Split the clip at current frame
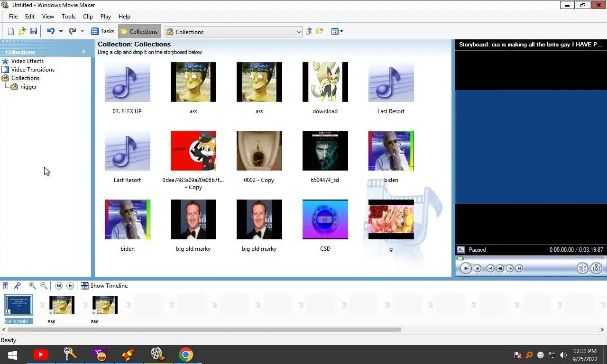 [x=582, y=268]
